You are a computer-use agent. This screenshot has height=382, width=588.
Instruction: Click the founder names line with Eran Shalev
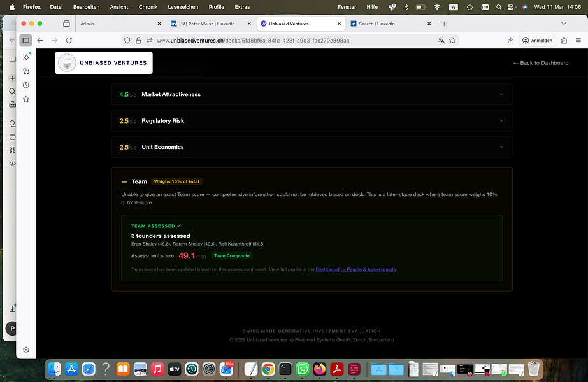coord(197,244)
